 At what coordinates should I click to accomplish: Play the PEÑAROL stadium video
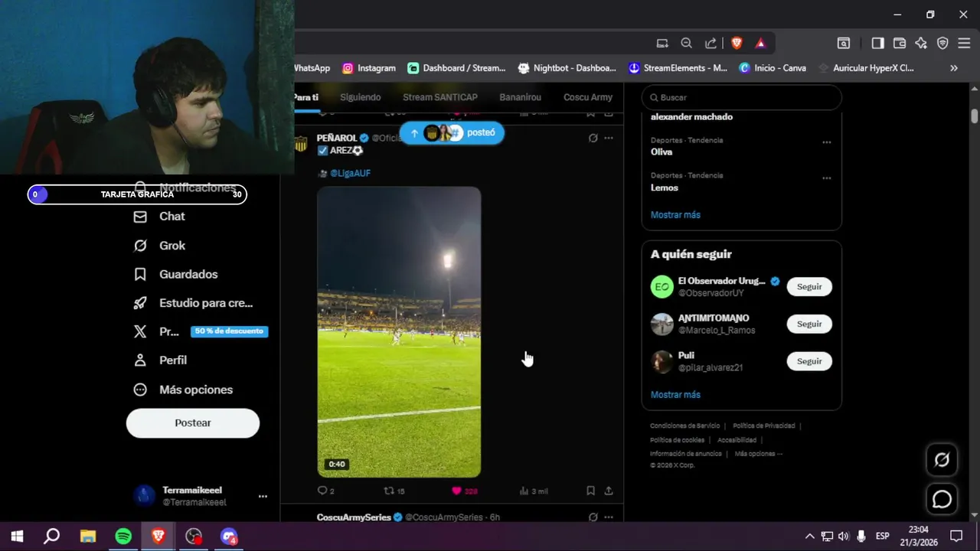399,331
